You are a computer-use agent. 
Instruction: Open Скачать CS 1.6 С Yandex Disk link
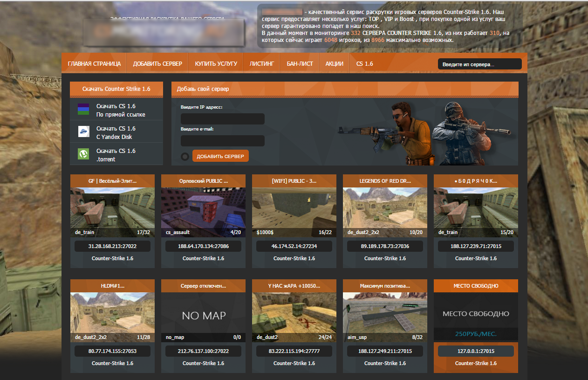(x=116, y=133)
